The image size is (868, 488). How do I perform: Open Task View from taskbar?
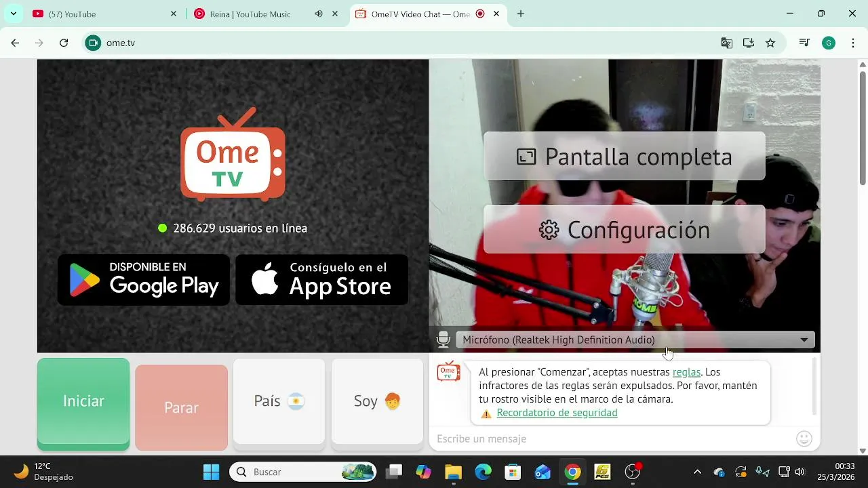[394, 472]
